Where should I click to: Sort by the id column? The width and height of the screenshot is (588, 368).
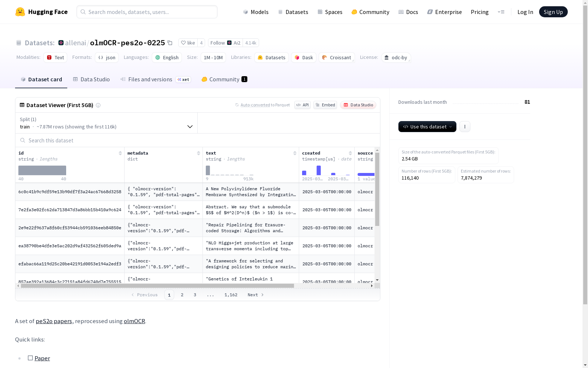pos(120,153)
